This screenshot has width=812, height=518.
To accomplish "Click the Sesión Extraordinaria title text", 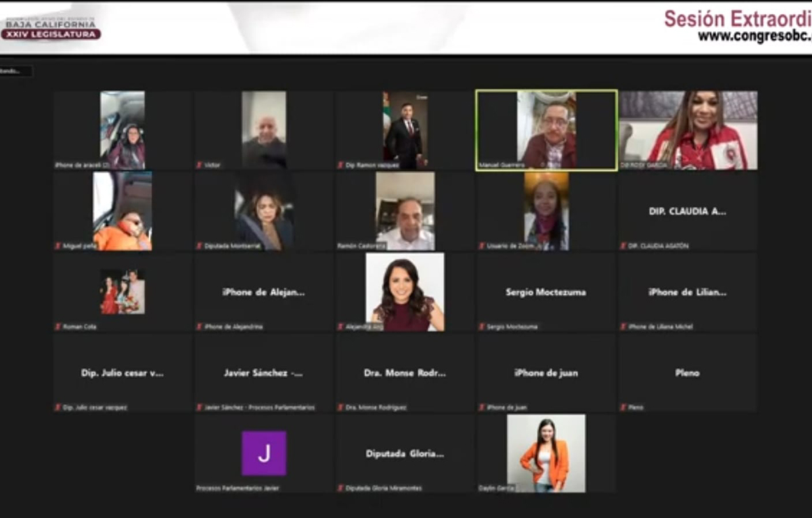I will [736, 18].
